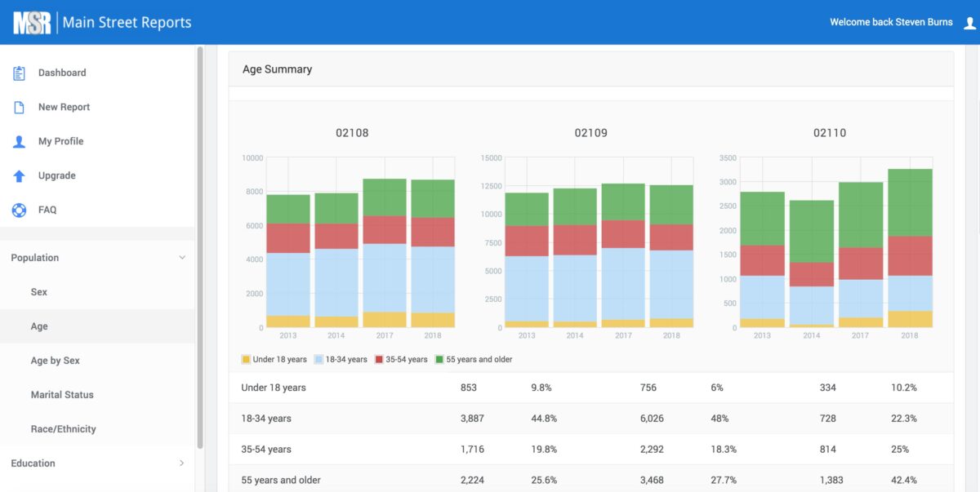Collapse the Population section chevron

click(182, 258)
